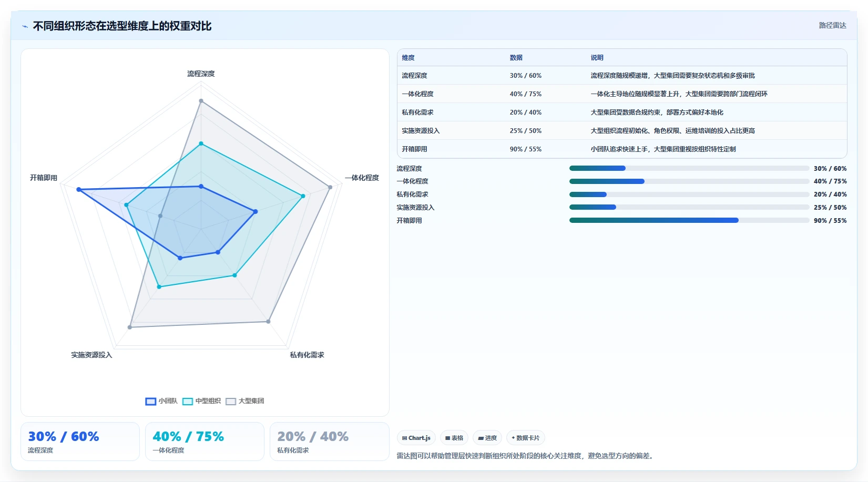The width and height of the screenshot is (868, 482).
Task: Click the 表格 tag chip
Action: pyautogui.click(x=454, y=438)
